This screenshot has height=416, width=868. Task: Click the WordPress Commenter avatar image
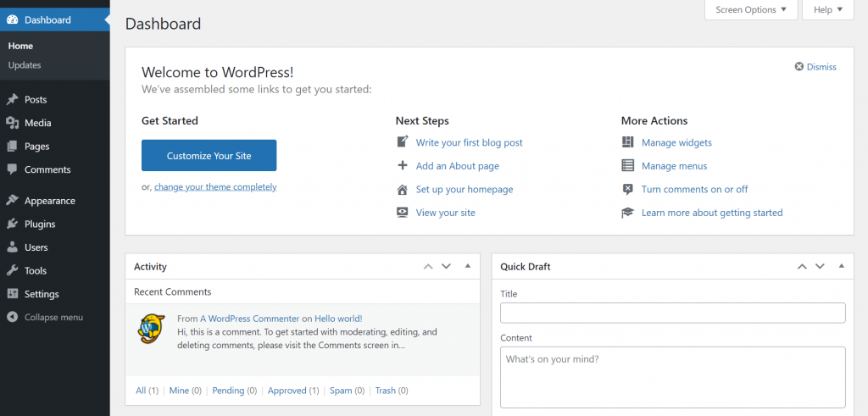[x=151, y=329]
